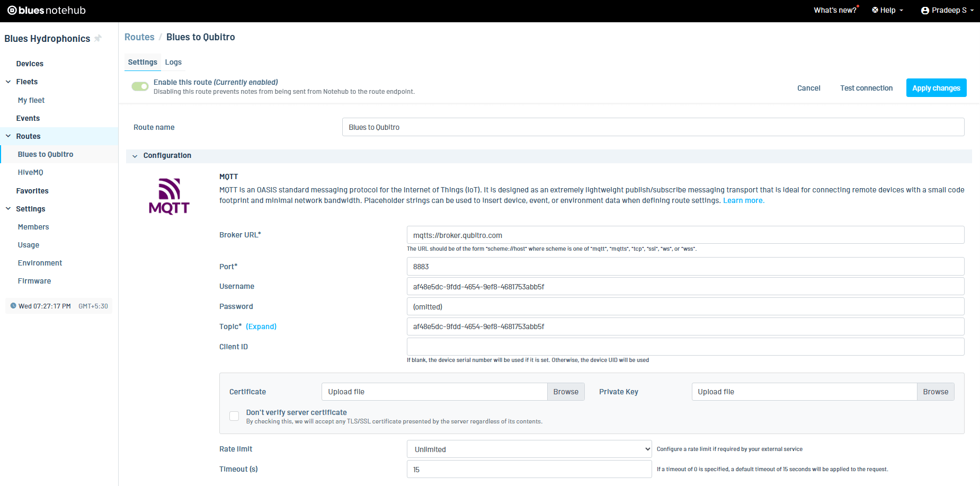Select the HiveMQ route
Image resolution: width=980 pixels, height=486 pixels.
click(31, 172)
